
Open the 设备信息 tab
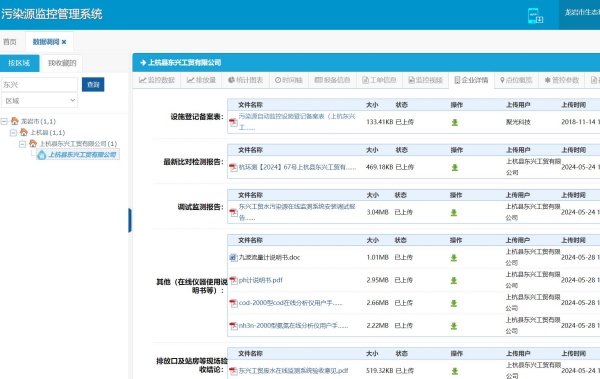(x=333, y=80)
